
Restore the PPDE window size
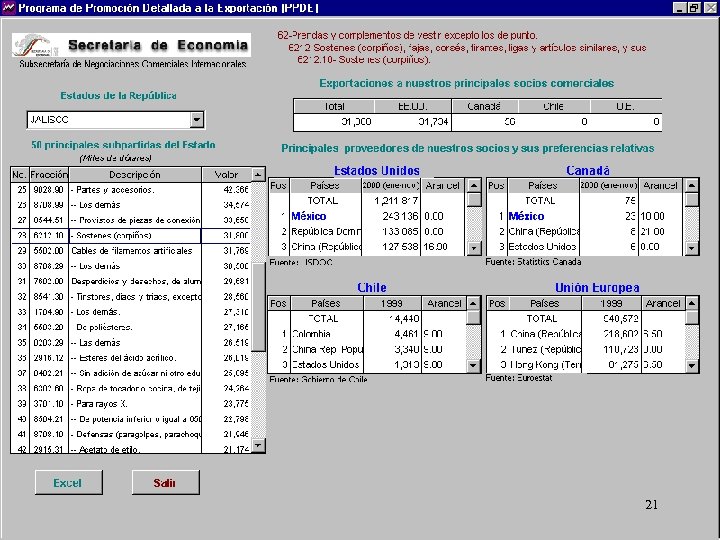tap(693, 8)
